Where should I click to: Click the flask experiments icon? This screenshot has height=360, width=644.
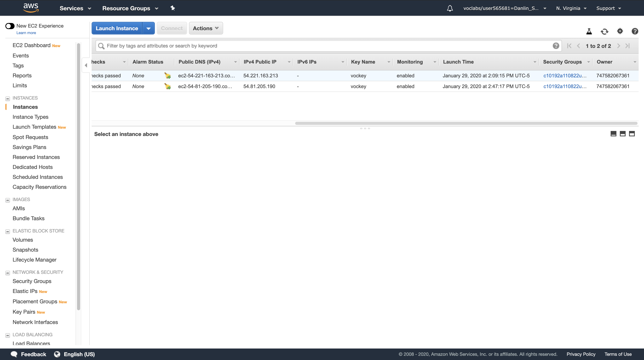click(589, 31)
